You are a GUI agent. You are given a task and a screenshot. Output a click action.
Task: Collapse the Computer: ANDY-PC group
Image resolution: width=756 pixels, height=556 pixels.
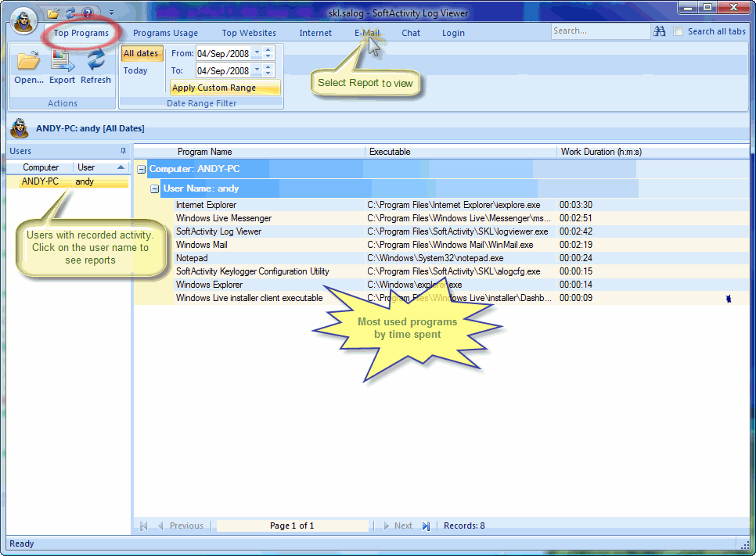tap(142, 169)
